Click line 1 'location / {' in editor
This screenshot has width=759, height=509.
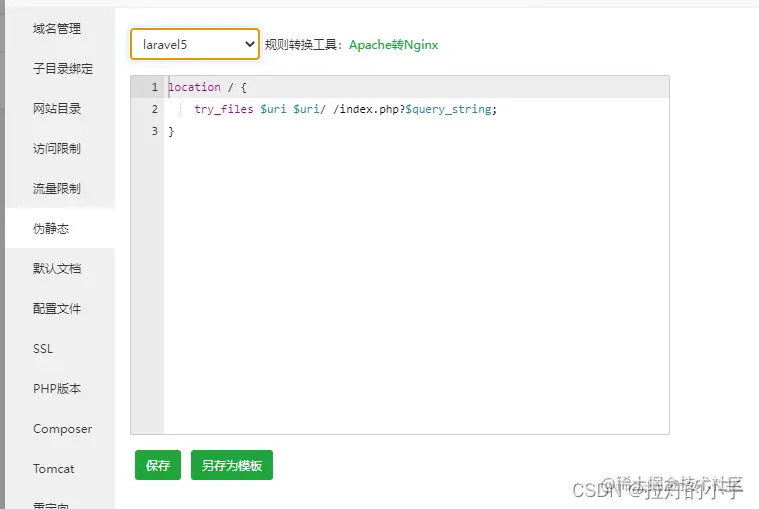207,87
